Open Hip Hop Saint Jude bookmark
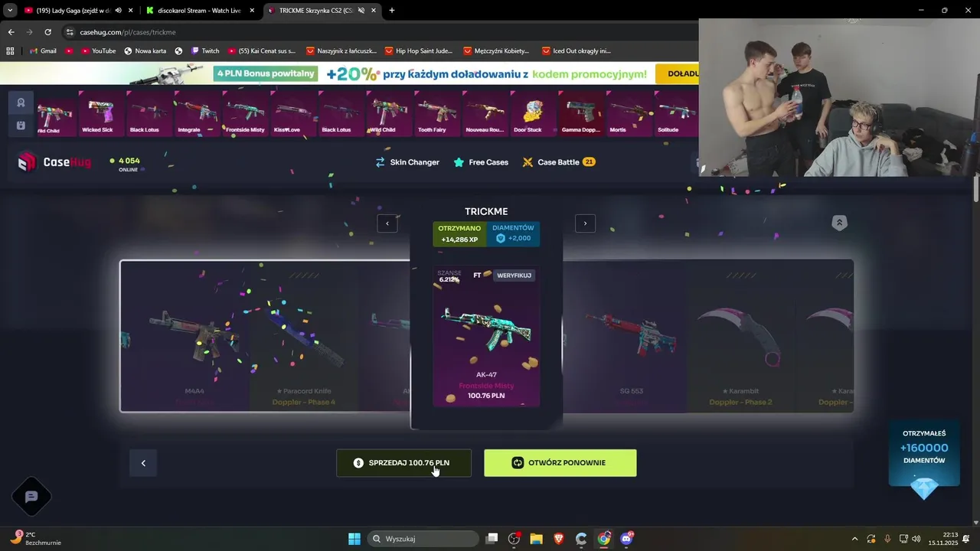 coord(418,51)
